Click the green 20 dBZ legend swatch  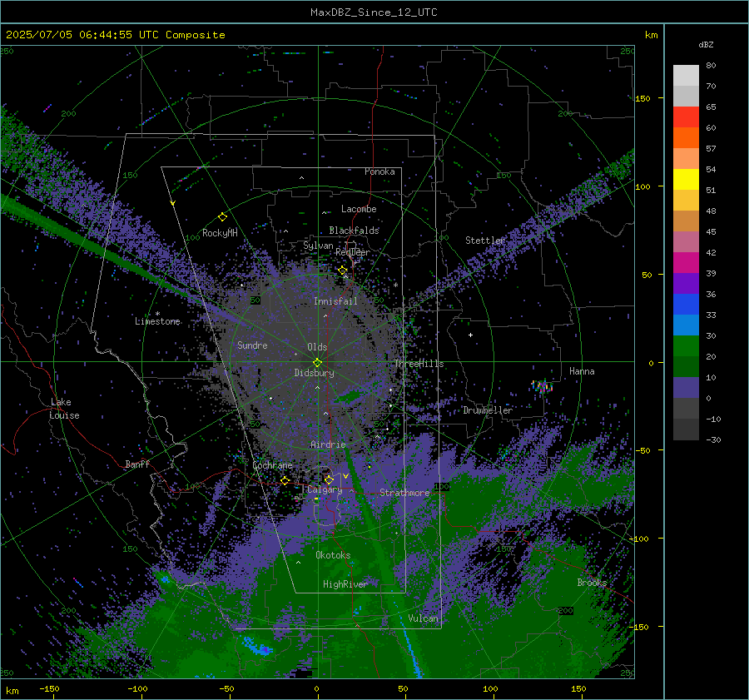click(x=686, y=346)
